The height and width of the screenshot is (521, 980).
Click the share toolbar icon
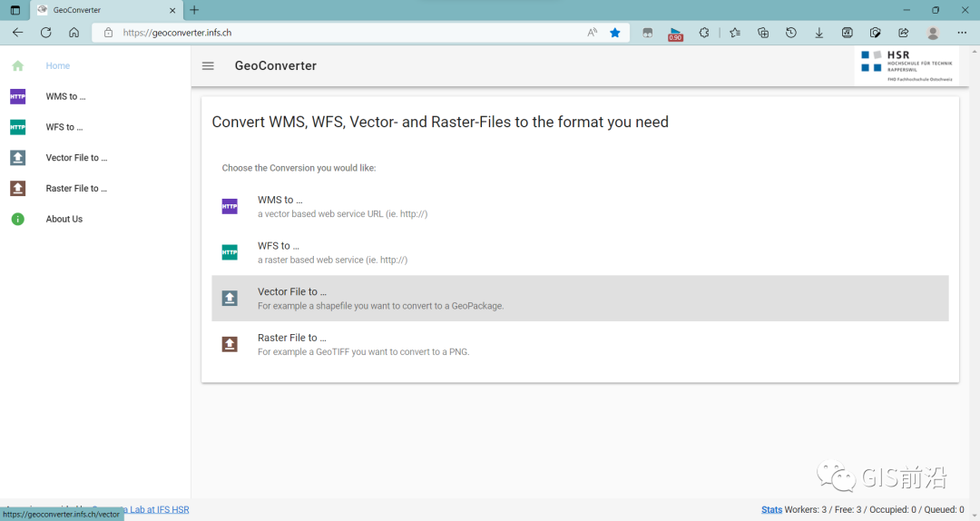[903, 33]
